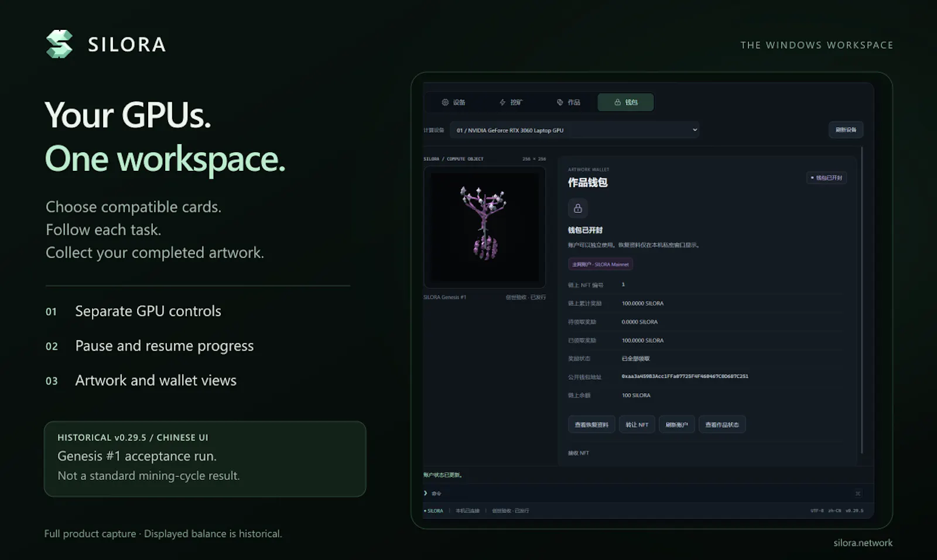The image size is (937, 560).
Task: Click the public wallet address value
Action: [685, 376]
